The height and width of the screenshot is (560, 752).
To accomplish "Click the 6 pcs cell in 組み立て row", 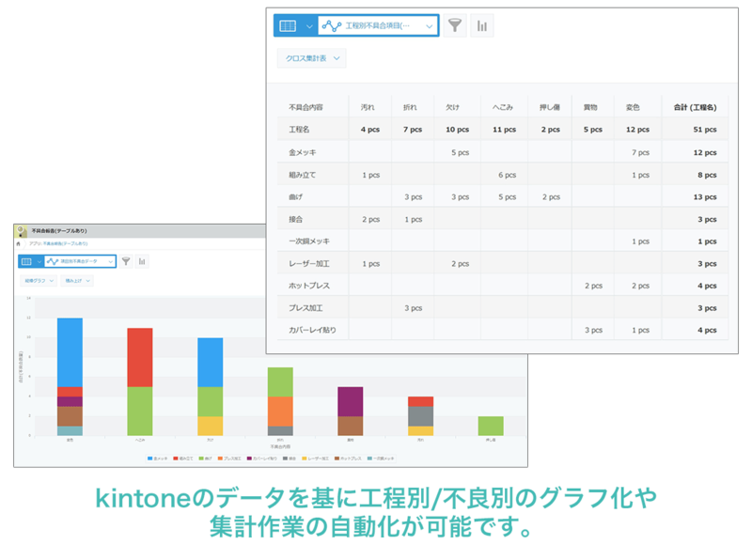I will 507,175.
